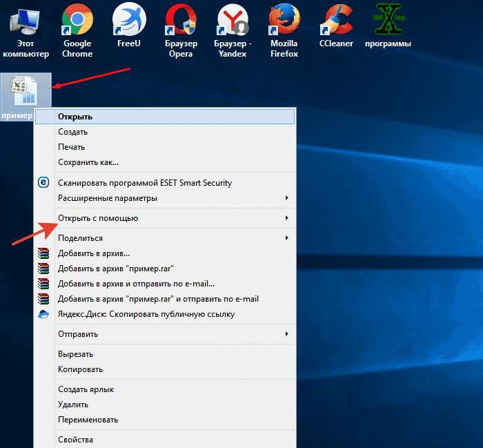Expand 'Расширенные параметры' submenu

click(x=108, y=198)
